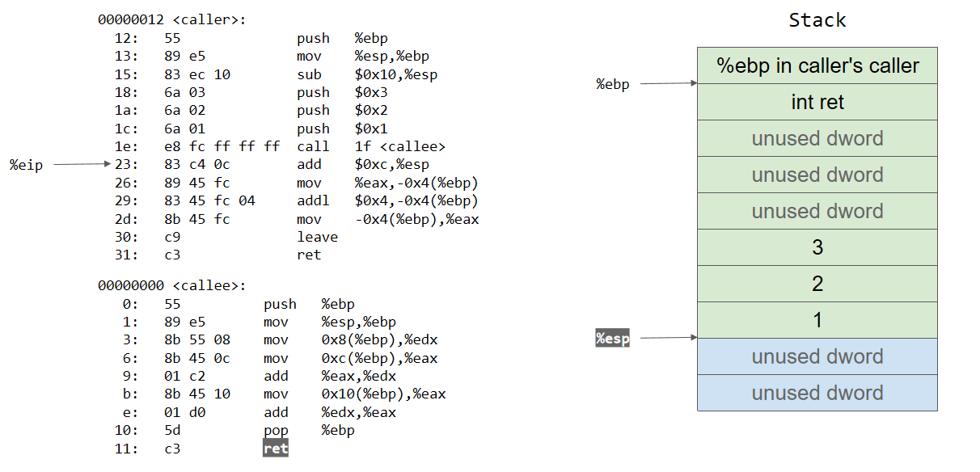
Task: Select the stack cell containing value 2
Action: point(817,284)
